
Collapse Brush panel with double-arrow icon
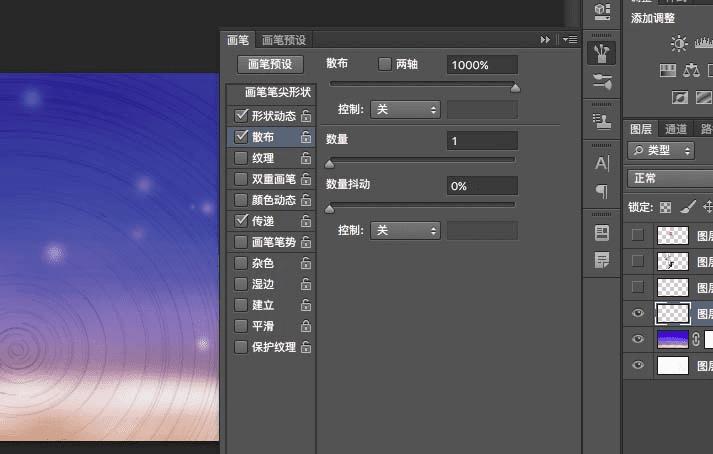coord(545,40)
